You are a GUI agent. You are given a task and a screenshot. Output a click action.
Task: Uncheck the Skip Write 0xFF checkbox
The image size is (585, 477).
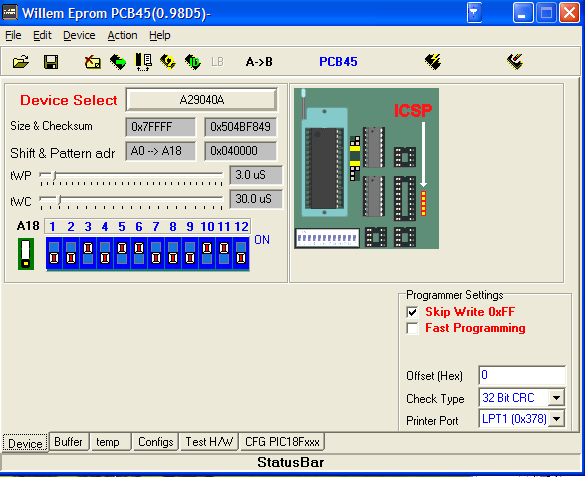pyautogui.click(x=412, y=312)
